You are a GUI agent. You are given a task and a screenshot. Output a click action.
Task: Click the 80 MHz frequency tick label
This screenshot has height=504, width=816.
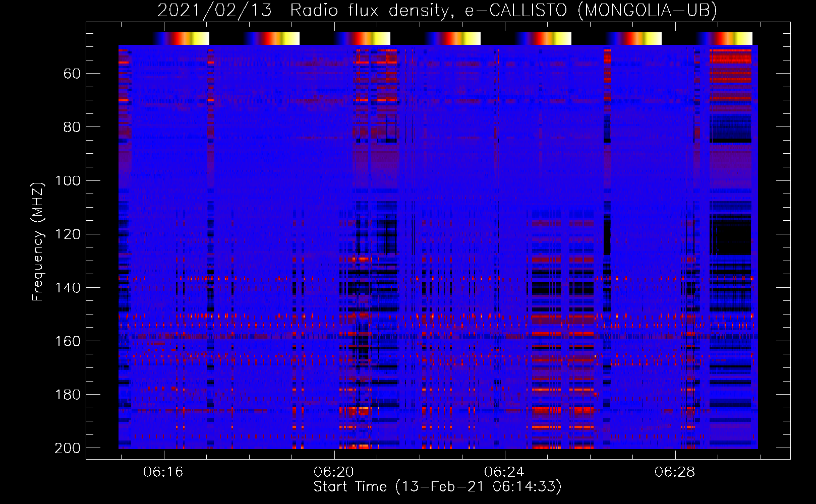pyautogui.click(x=72, y=128)
